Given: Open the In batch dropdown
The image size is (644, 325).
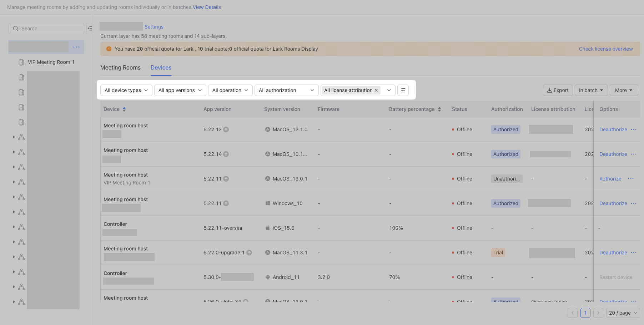Looking at the screenshot, I should click(x=591, y=90).
